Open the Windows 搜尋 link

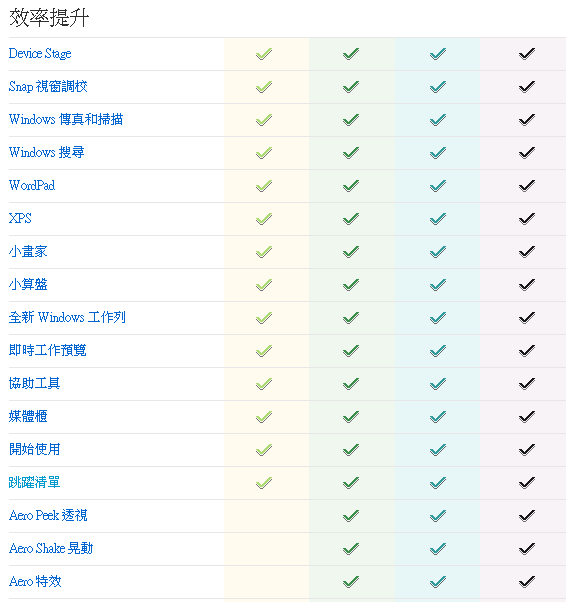click(46, 152)
